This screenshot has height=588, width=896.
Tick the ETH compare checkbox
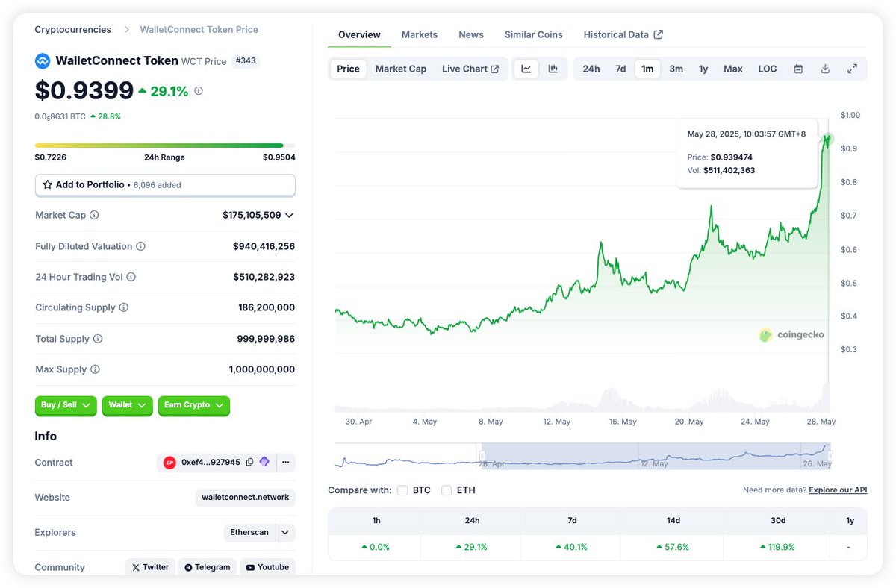pyautogui.click(x=447, y=490)
